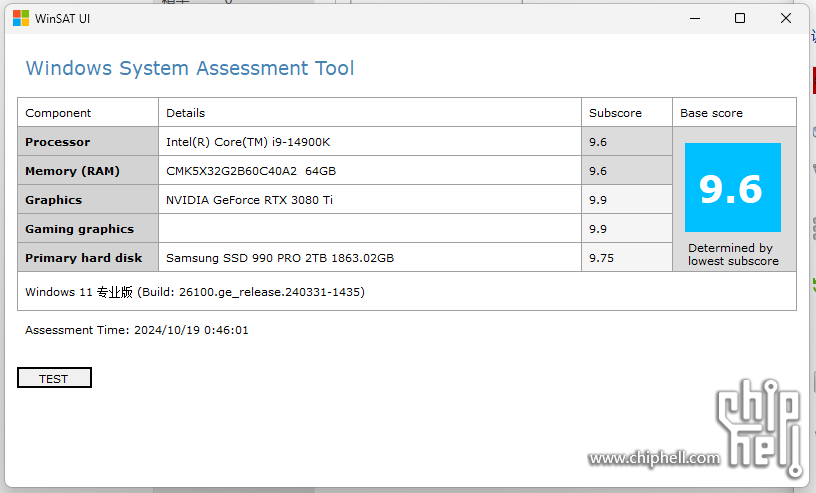Click the TEST button
The image size is (816, 493).
pyautogui.click(x=54, y=378)
